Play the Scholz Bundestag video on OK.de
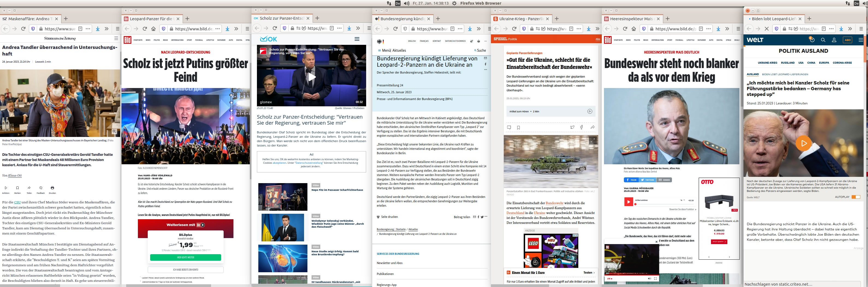 tap(312, 77)
